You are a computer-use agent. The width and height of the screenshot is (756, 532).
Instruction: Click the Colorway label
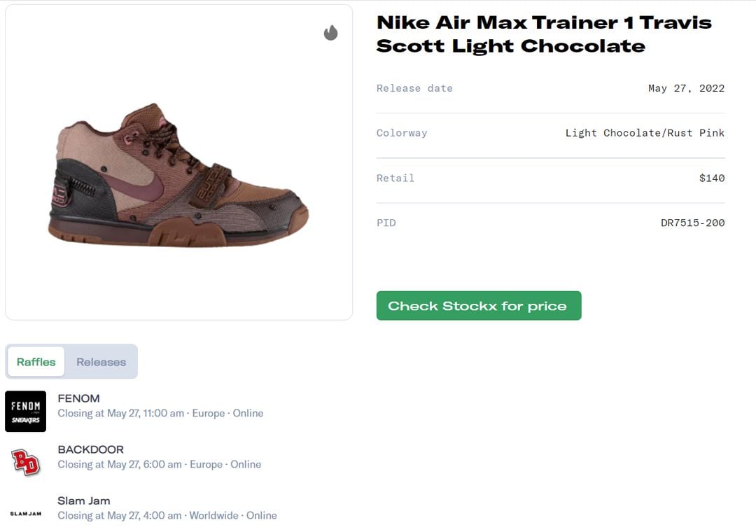[402, 133]
